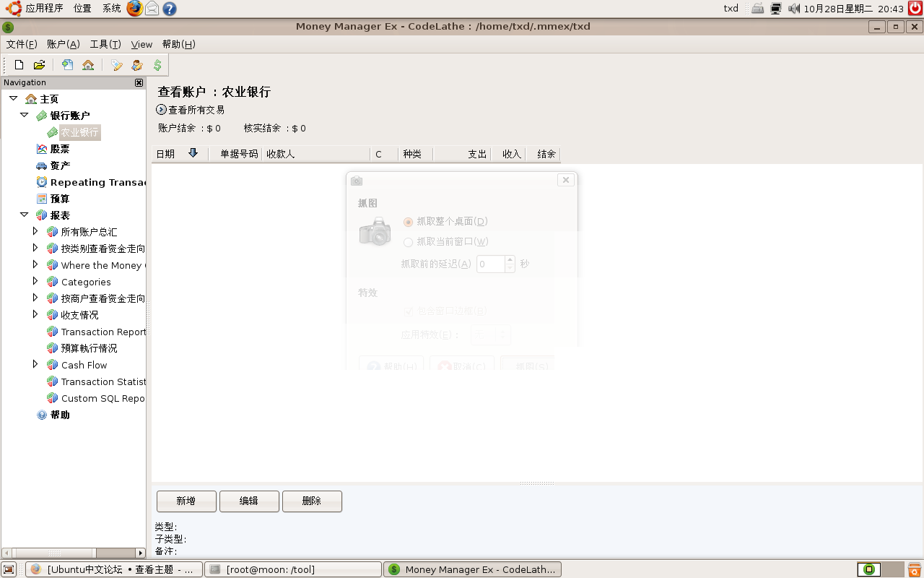Open the 系统 system menu
This screenshot has width=924, height=578.
111,9
